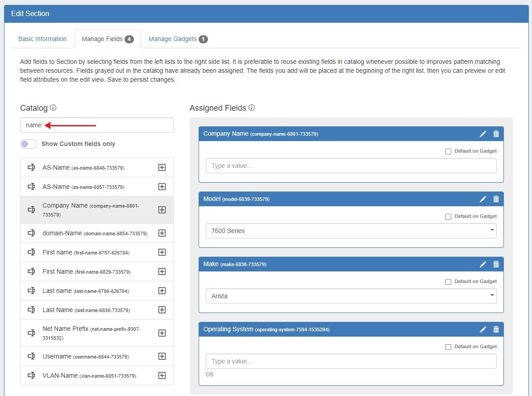Add VLAN-Name field with plus icon
532x396 pixels.
click(162, 375)
